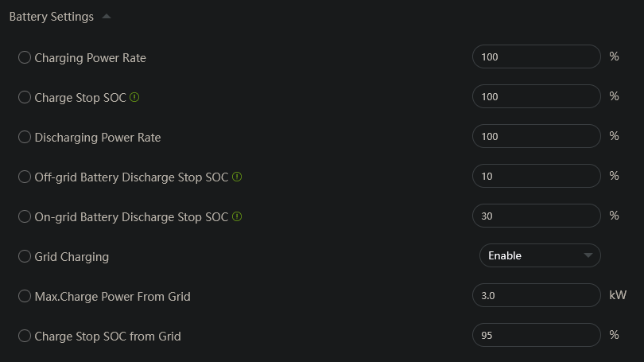Open the Grid Charging Enable dropdown
Image resolution: width=644 pixels, height=362 pixels.
[540, 255]
